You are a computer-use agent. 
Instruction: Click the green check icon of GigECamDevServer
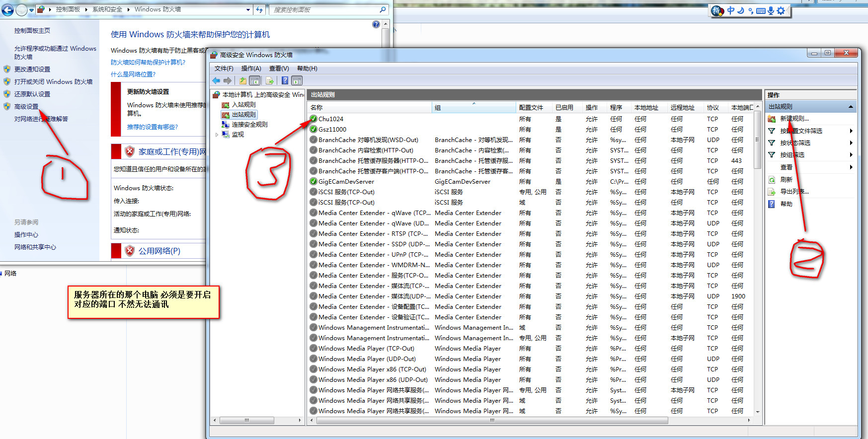coord(314,181)
